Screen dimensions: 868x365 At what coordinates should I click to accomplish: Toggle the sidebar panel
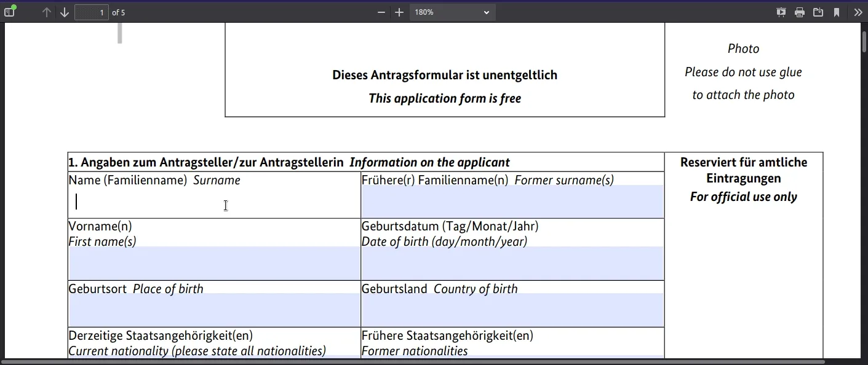coord(10,12)
